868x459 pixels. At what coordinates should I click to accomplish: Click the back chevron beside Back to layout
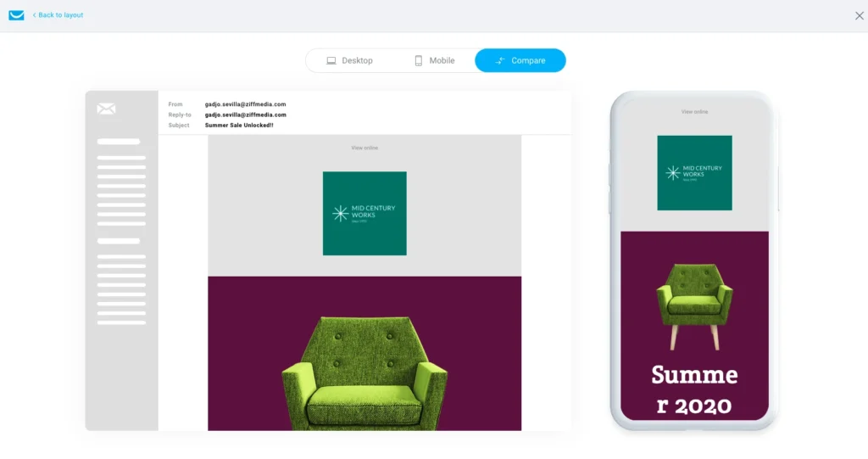pos(34,15)
